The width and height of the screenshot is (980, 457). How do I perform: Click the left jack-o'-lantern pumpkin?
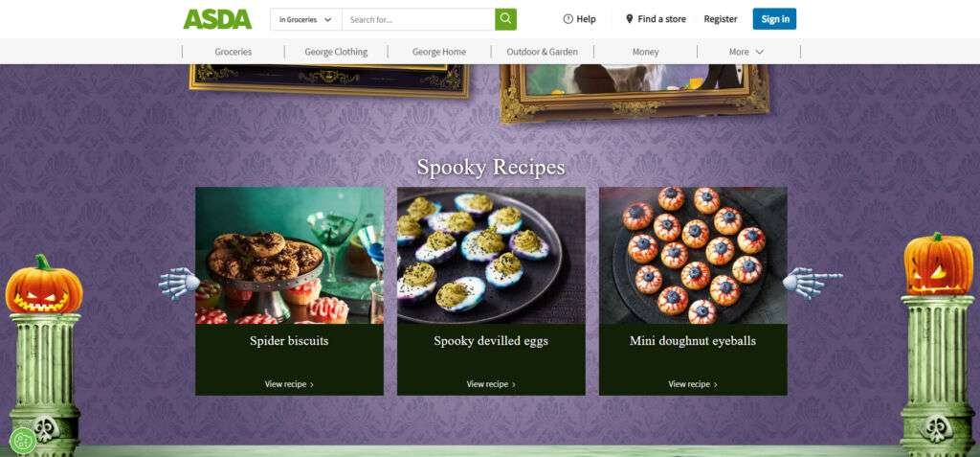click(x=44, y=285)
